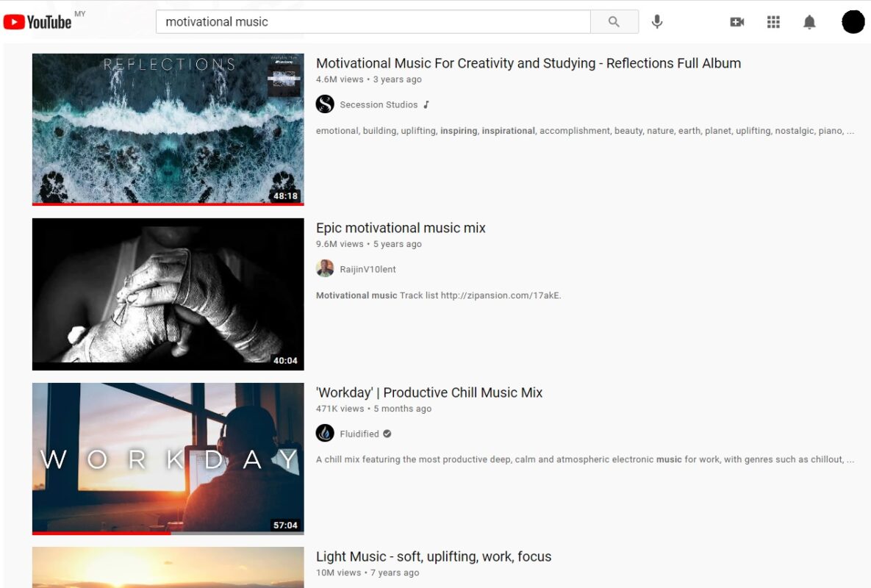Open "'Workday' | Productive Chill Music Mix" title
Screen dimensions: 871x588
(429, 392)
